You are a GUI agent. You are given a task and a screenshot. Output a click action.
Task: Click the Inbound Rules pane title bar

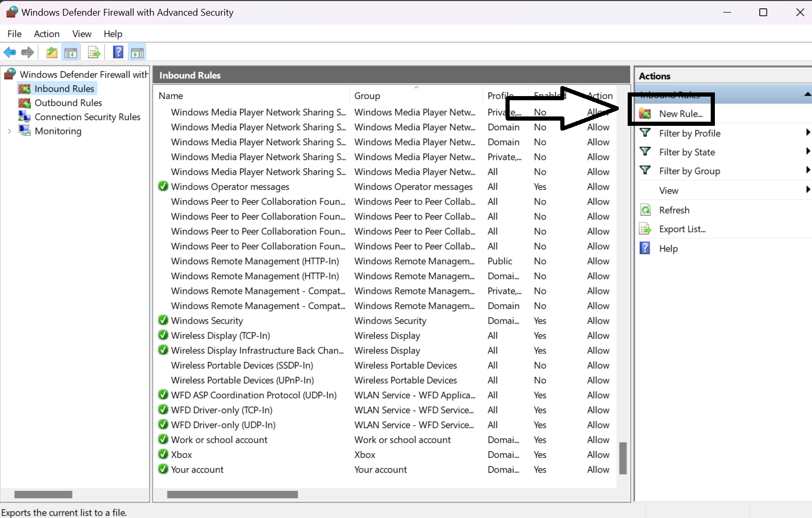coord(391,75)
